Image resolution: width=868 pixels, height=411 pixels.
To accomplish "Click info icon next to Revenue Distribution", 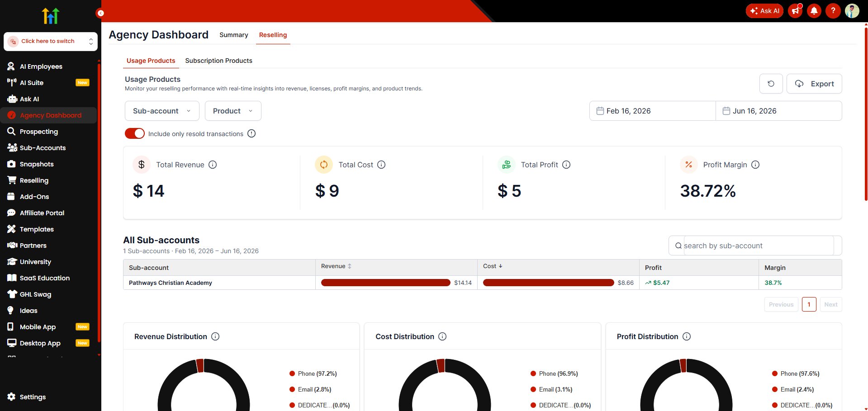I will tap(215, 336).
